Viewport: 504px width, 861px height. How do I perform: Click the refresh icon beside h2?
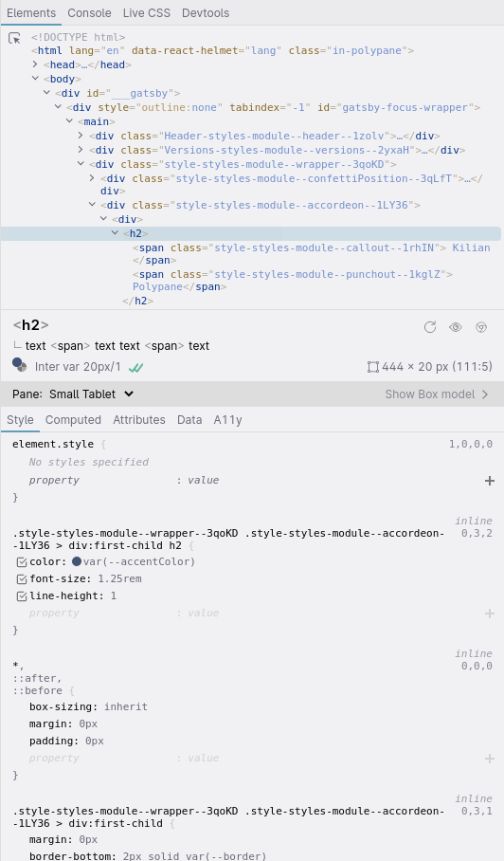[x=430, y=327]
